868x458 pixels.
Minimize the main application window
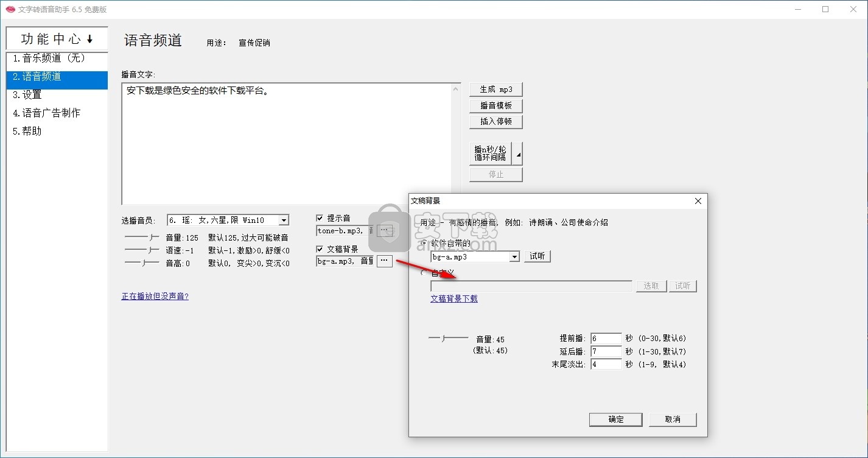[x=798, y=9]
